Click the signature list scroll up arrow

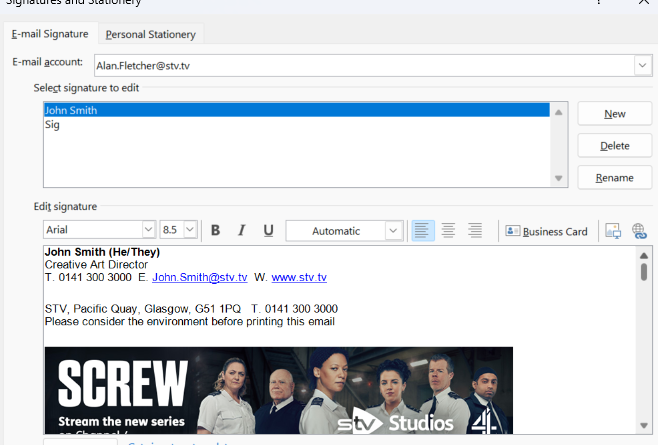(559, 112)
